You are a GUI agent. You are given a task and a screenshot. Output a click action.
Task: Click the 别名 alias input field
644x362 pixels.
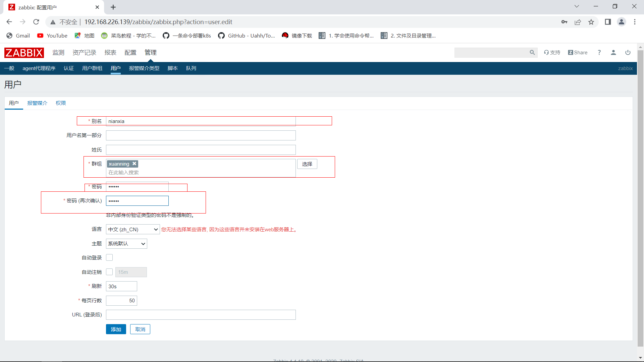[201, 121]
